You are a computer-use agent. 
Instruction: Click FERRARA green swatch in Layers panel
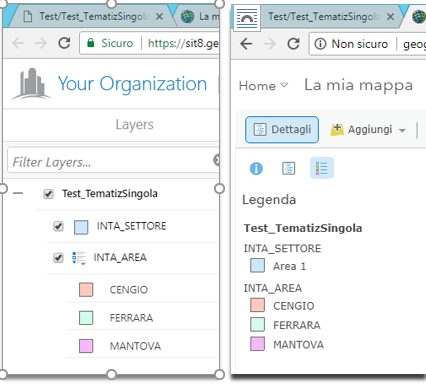pos(86,318)
